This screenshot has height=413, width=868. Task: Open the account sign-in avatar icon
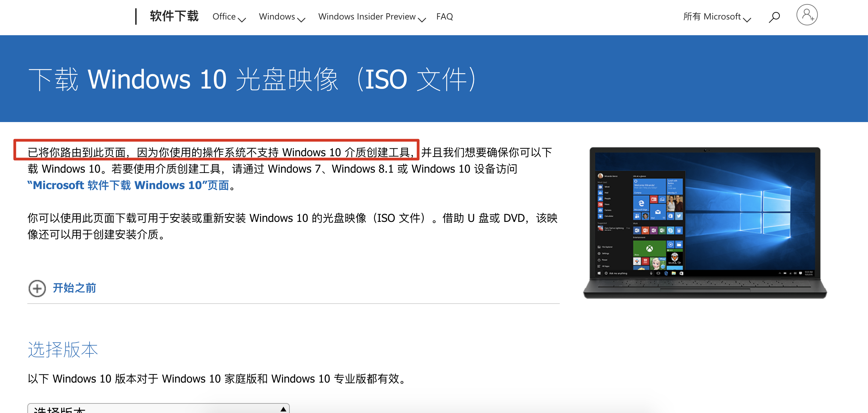pos(807,15)
